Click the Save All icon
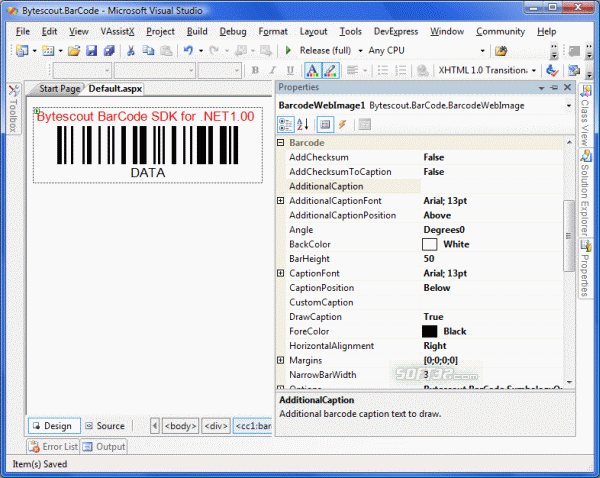Viewport: 600px width, 478px height. [x=109, y=51]
